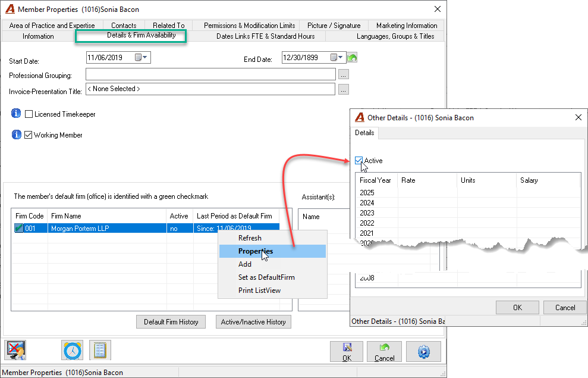This screenshot has height=378, width=588.
Task: Choose Properties from the context menu
Action: [x=272, y=251]
